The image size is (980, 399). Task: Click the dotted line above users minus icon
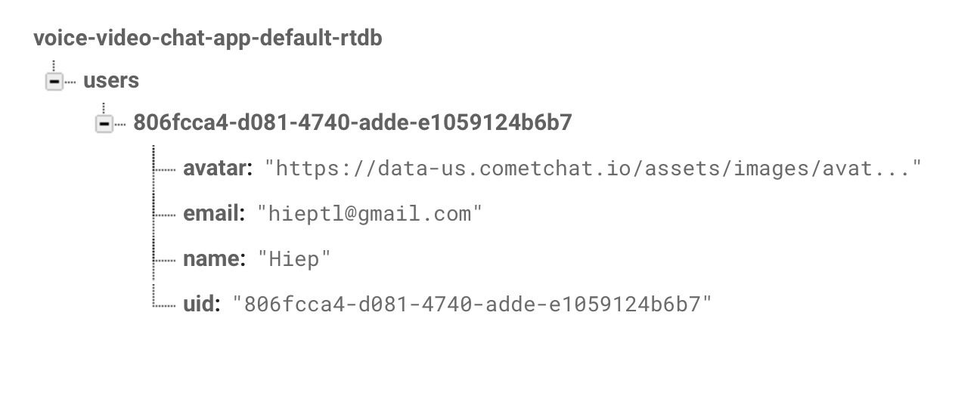(x=54, y=66)
